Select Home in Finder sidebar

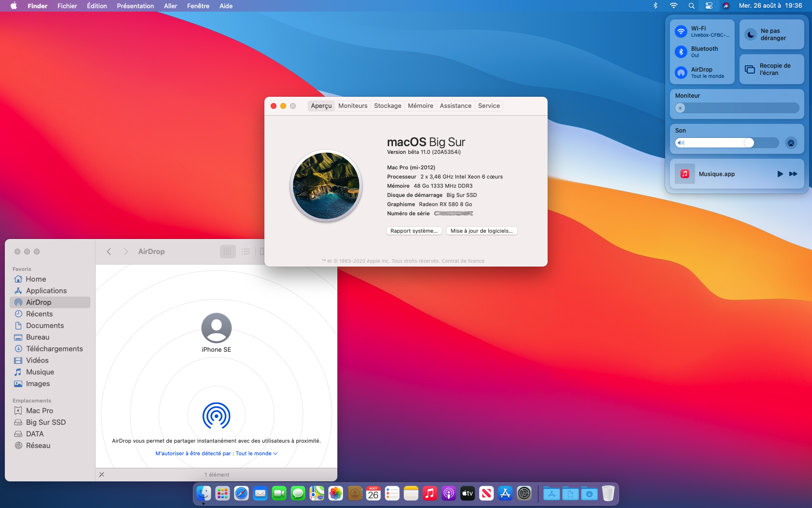tap(50, 279)
